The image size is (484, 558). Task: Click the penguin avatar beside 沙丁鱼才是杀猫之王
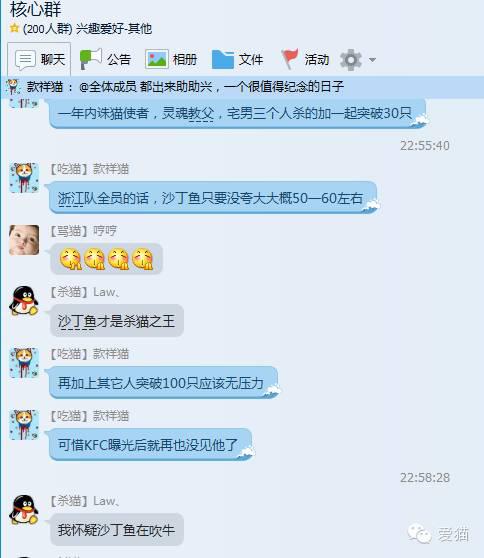[24, 301]
